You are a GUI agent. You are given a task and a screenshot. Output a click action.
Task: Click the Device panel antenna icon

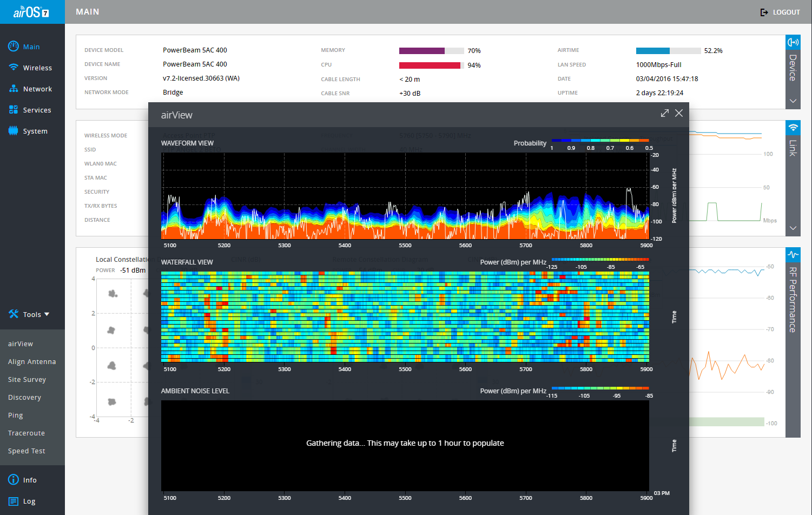tap(793, 42)
